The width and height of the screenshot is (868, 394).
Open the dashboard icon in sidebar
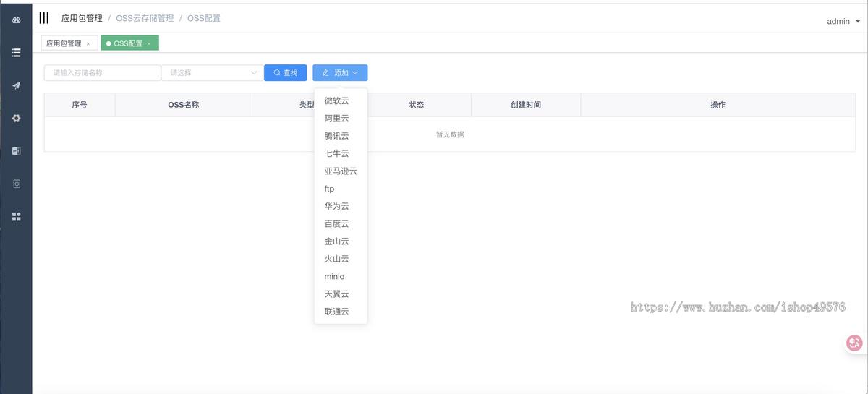tap(16, 20)
